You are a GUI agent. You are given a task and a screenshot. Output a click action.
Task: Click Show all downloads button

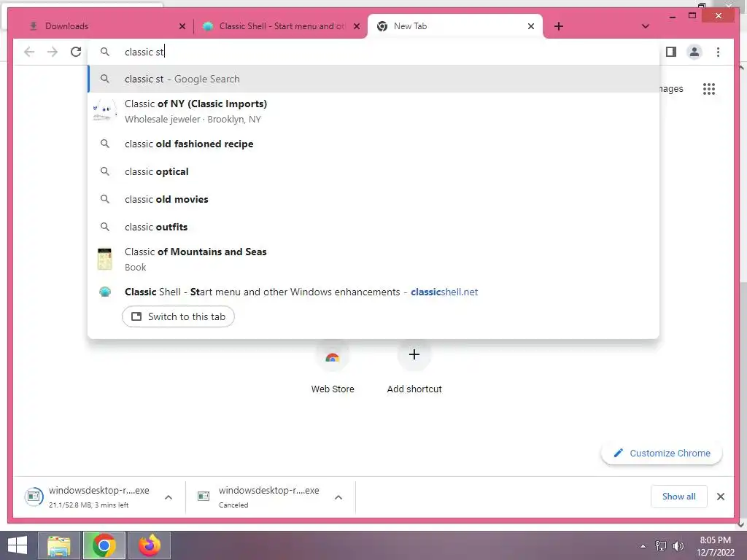679,496
